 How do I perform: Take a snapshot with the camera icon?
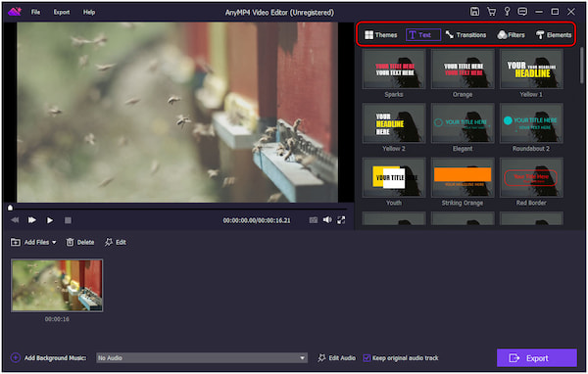[x=314, y=220]
